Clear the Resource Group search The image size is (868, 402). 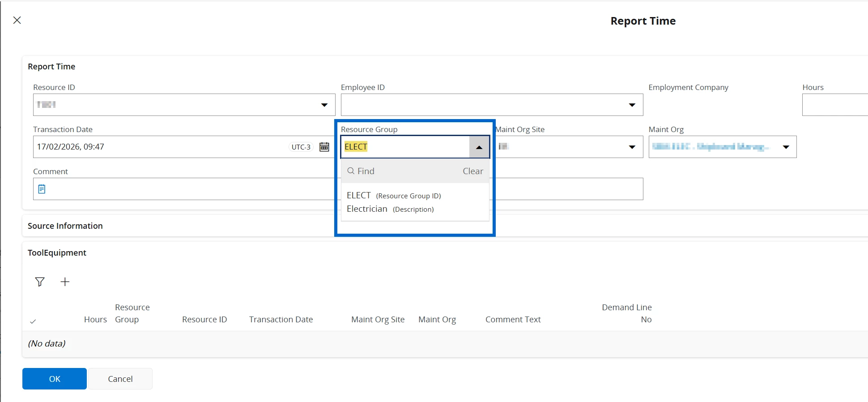[472, 171]
